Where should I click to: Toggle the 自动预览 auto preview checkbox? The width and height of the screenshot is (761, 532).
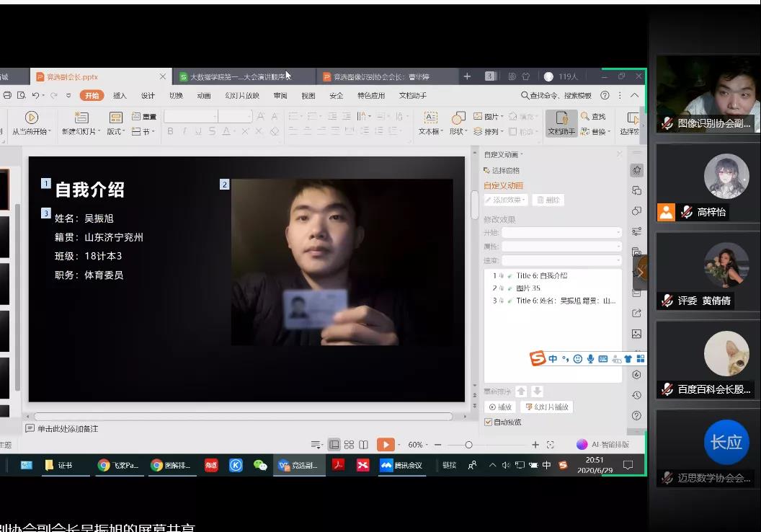489,422
